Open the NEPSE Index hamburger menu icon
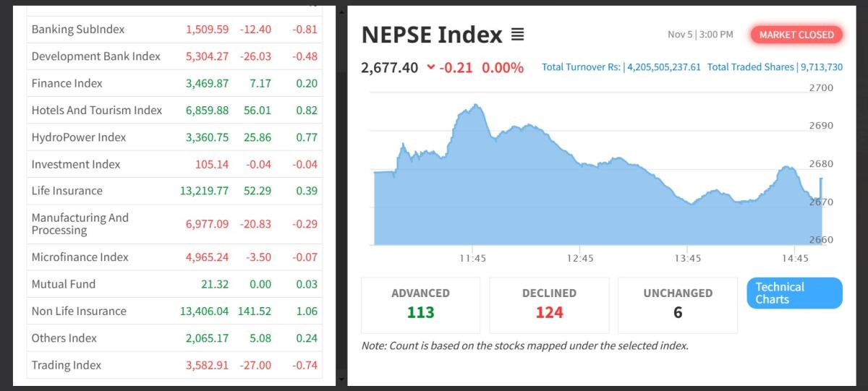 click(x=518, y=35)
